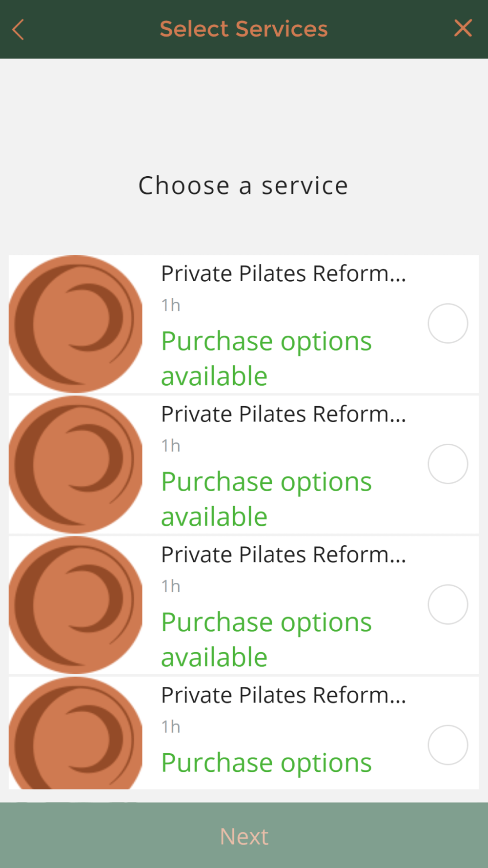The width and height of the screenshot is (488, 868).
Task: Tap the first 'Private Pilates Reform...' title
Action: (284, 273)
